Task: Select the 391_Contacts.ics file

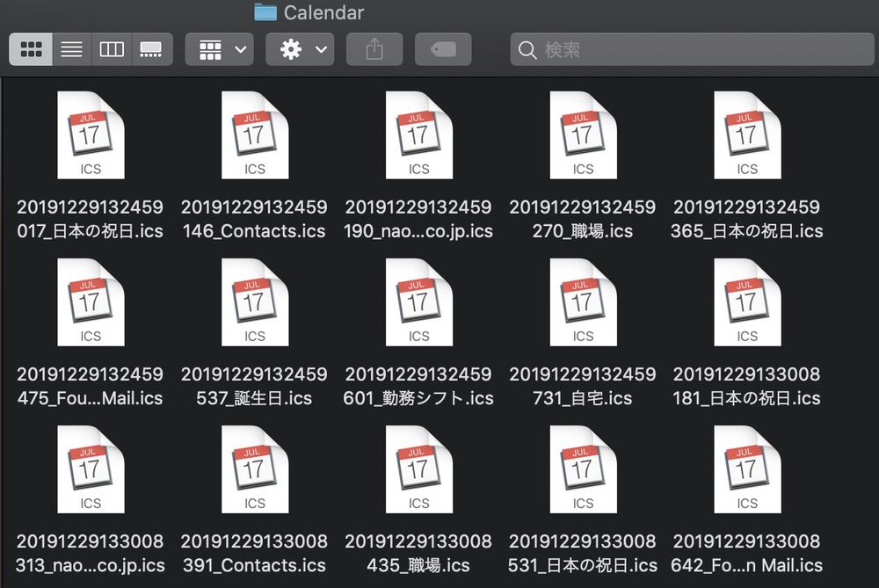Action: (x=255, y=469)
